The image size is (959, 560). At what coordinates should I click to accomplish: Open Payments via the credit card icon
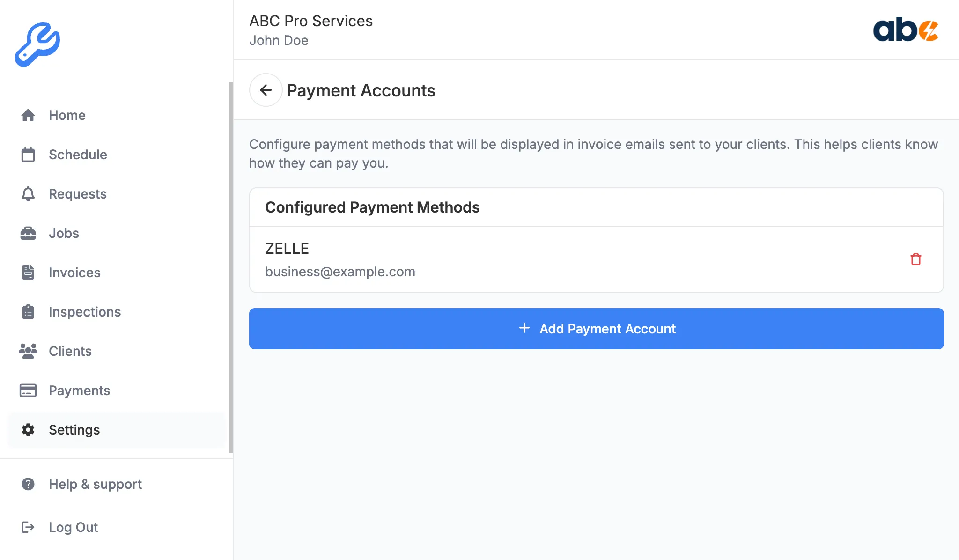[x=28, y=391]
